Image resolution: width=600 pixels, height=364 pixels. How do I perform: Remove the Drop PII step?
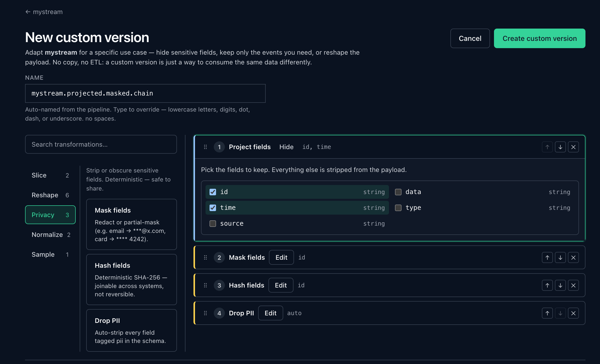573,313
